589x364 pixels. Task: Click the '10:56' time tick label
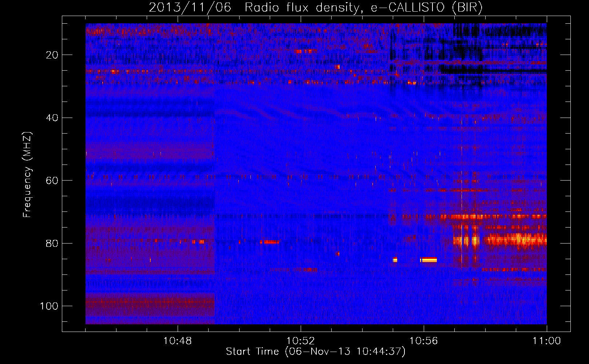[424, 341]
